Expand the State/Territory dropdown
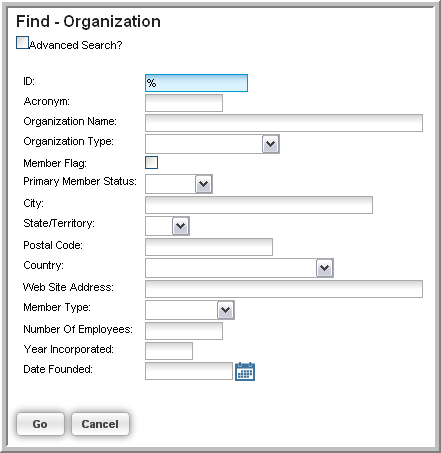This screenshot has width=441, height=453. point(167,226)
